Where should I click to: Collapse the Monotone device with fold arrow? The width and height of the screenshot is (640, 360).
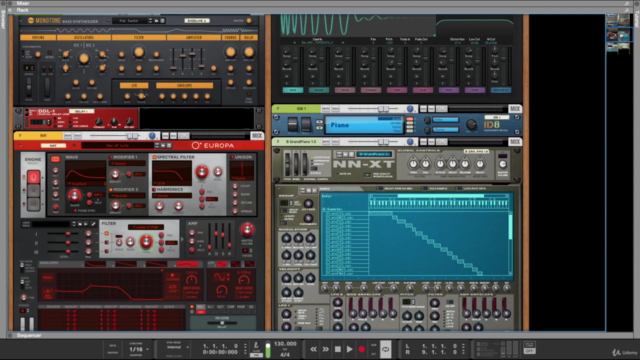pyautogui.click(x=21, y=20)
